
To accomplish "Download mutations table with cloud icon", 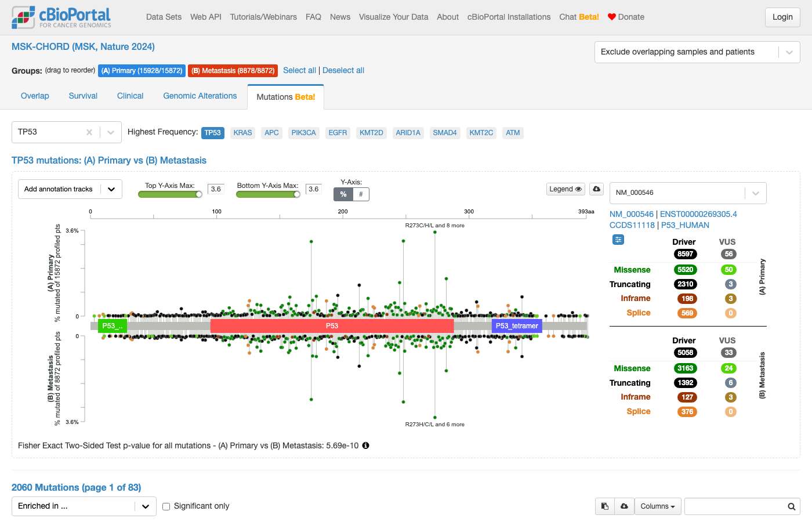I will tap(624, 506).
